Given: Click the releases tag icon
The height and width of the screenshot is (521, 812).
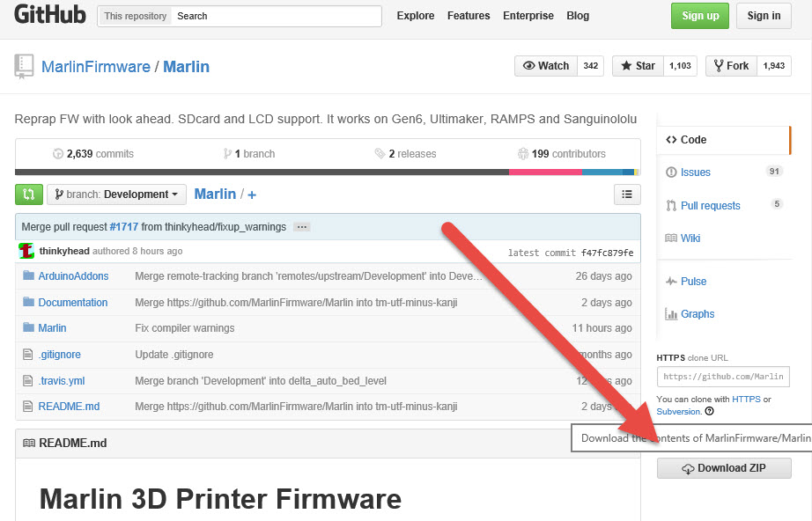Looking at the screenshot, I should pyautogui.click(x=380, y=154).
